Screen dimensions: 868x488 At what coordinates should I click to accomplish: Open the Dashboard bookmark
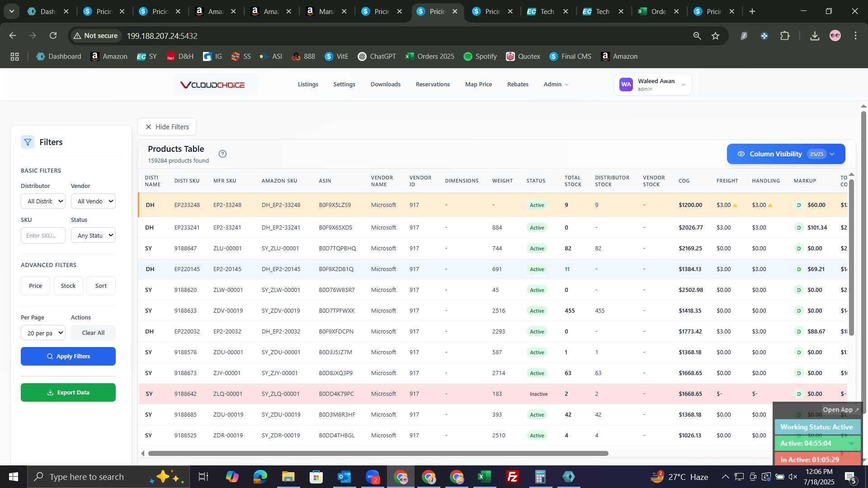click(x=59, y=56)
